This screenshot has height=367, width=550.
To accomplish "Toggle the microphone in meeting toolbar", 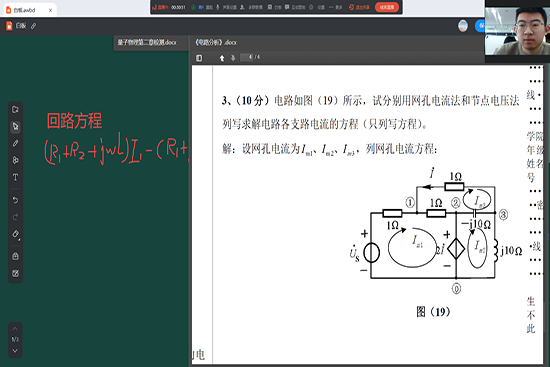I will [x=218, y=7].
